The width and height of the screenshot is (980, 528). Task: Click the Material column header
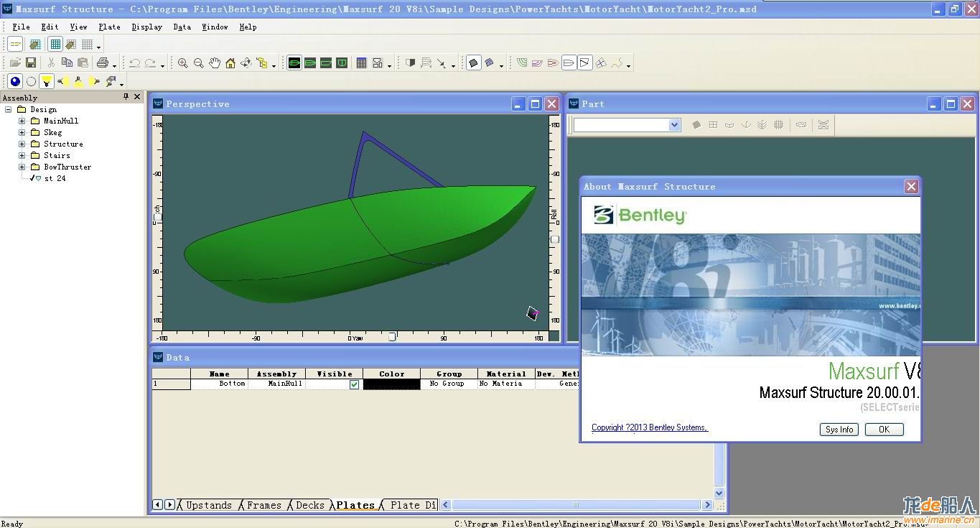(506, 374)
